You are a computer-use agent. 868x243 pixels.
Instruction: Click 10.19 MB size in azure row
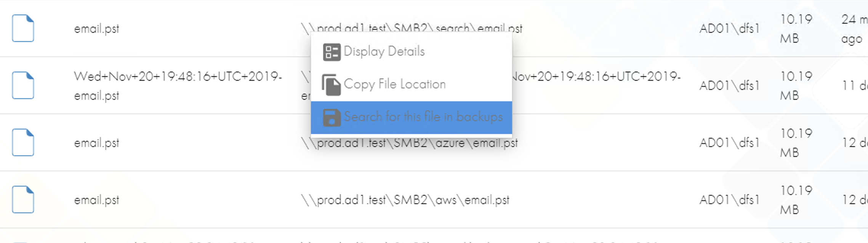point(796,143)
